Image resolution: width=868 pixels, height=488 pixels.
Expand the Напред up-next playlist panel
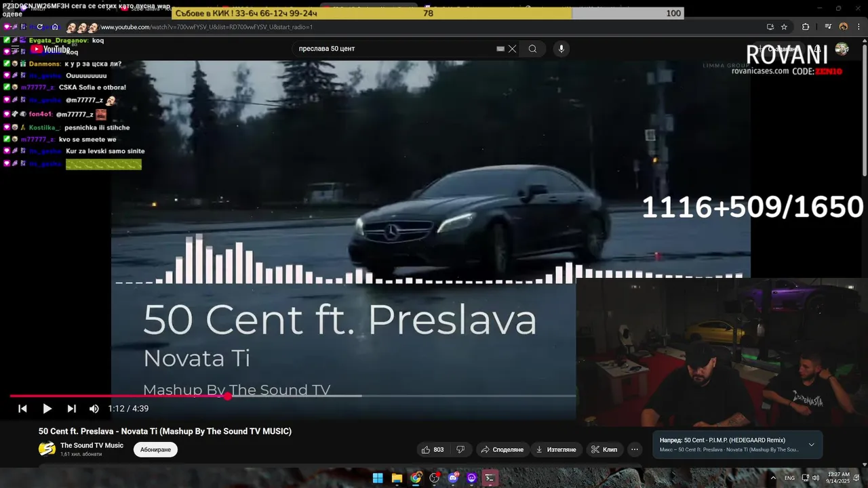(811, 445)
